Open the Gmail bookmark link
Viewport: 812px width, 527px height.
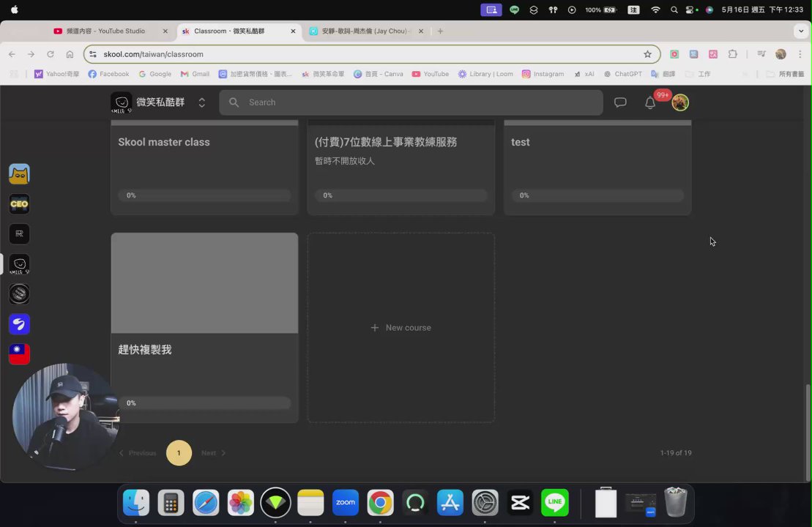[195, 74]
